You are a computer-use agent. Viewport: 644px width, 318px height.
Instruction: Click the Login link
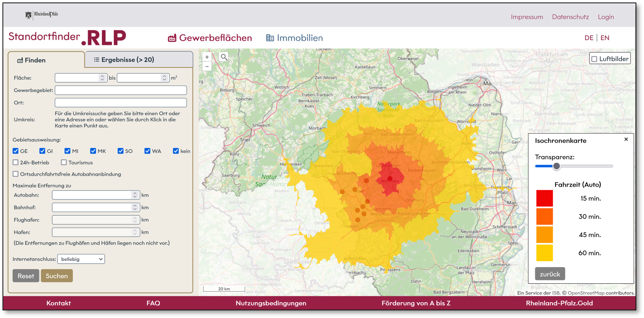(606, 17)
